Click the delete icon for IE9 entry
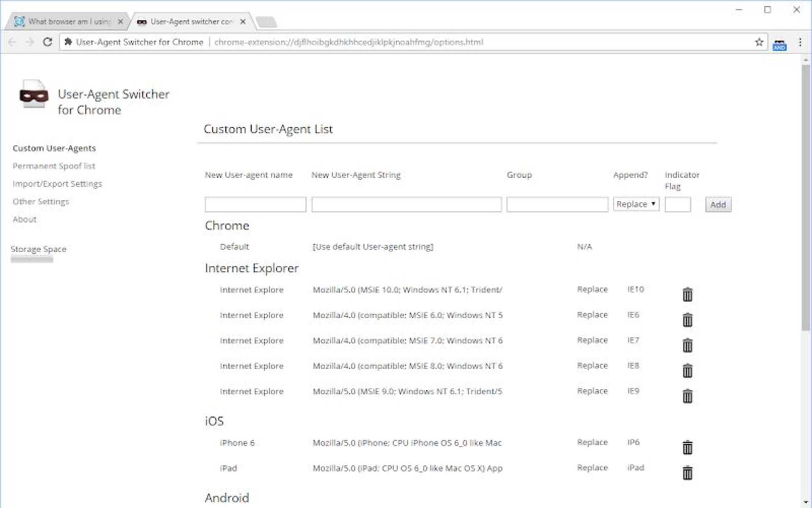The image size is (812, 508). click(x=688, y=396)
